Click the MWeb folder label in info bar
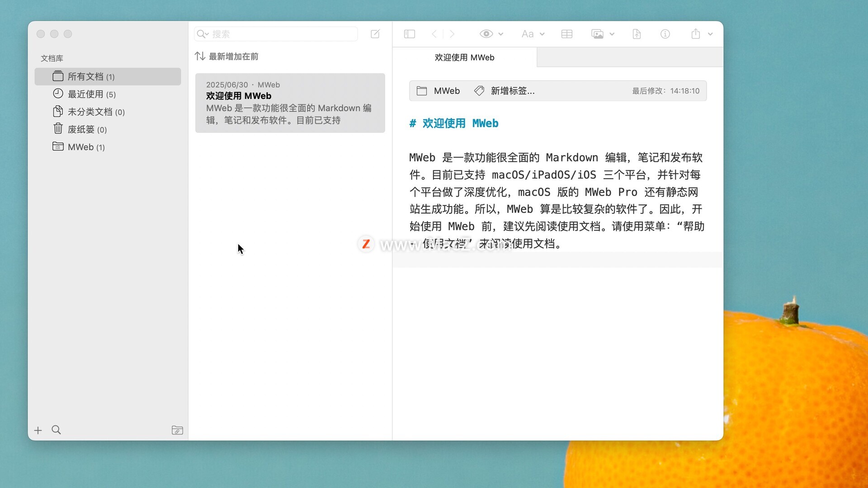This screenshot has width=868, height=488. click(x=447, y=91)
